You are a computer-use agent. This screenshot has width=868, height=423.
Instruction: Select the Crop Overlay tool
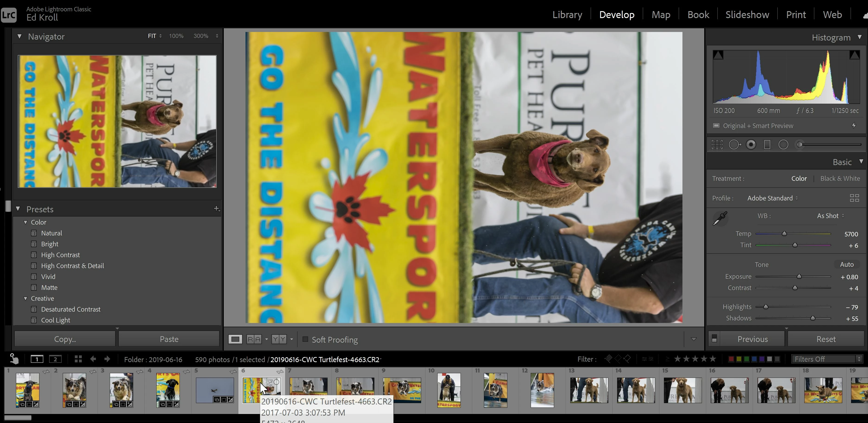pyautogui.click(x=717, y=145)
